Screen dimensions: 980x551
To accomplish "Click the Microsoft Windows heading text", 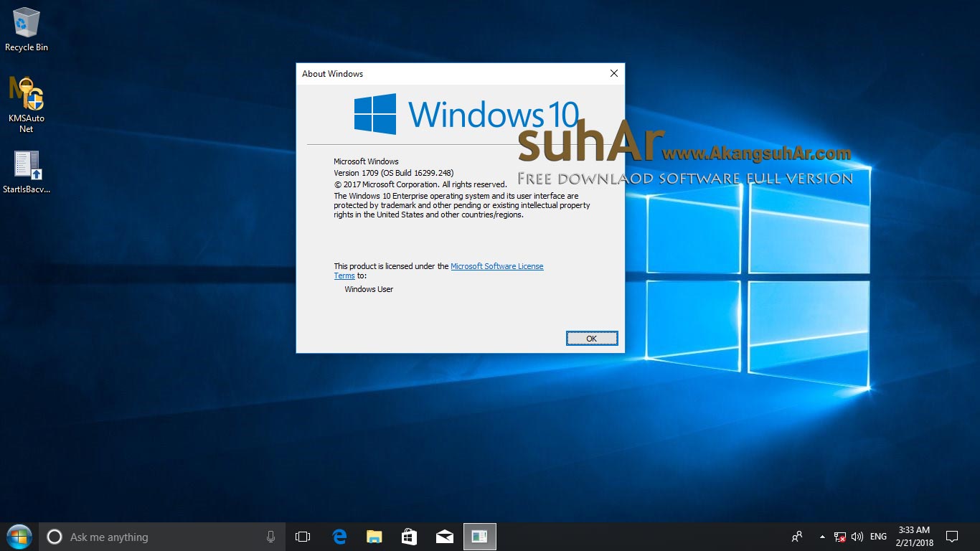I will tap(366, 161).
